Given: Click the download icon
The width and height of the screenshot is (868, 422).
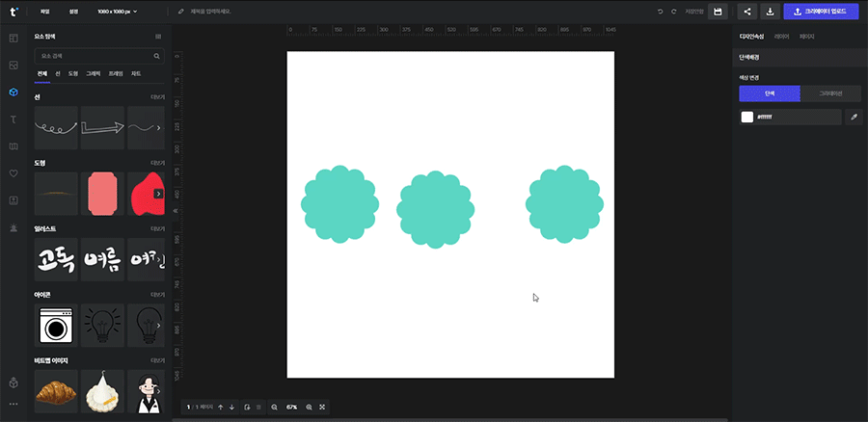Looking at the screenshot, I should pyautogui.click(x=771, y=12).
